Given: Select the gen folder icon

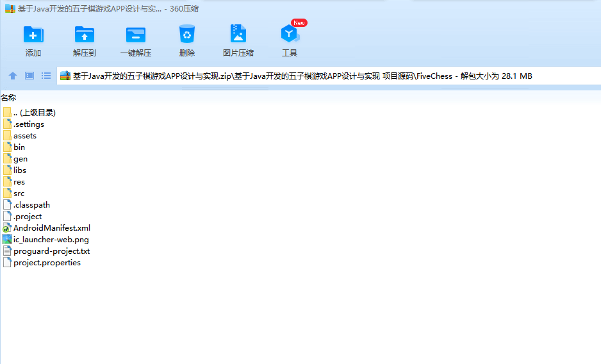Looking at the screenshot, I should tap(7, 158).
